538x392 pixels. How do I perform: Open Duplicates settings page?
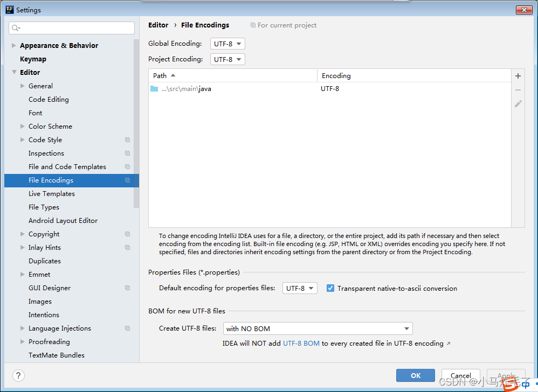(45, 261)
